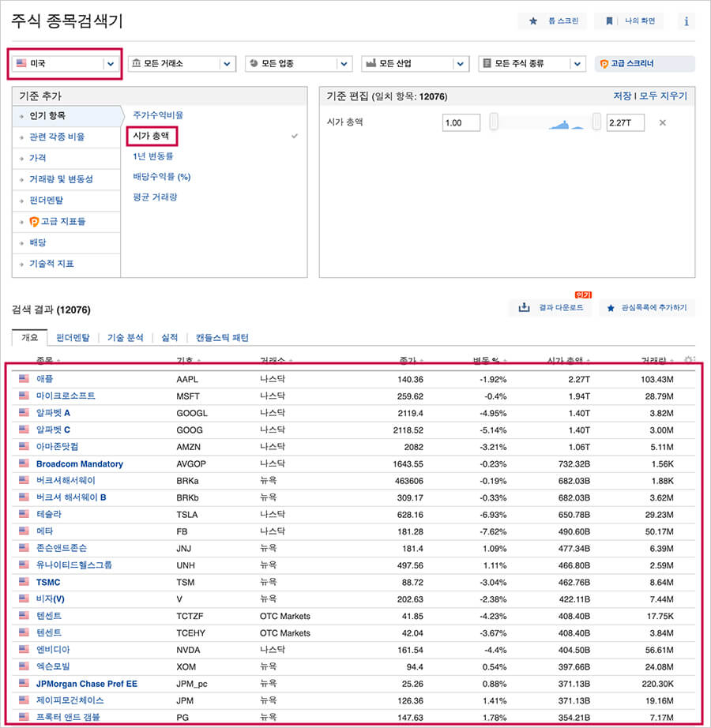
Task: Open table column settings gear icon
Action: pos(689,359)
